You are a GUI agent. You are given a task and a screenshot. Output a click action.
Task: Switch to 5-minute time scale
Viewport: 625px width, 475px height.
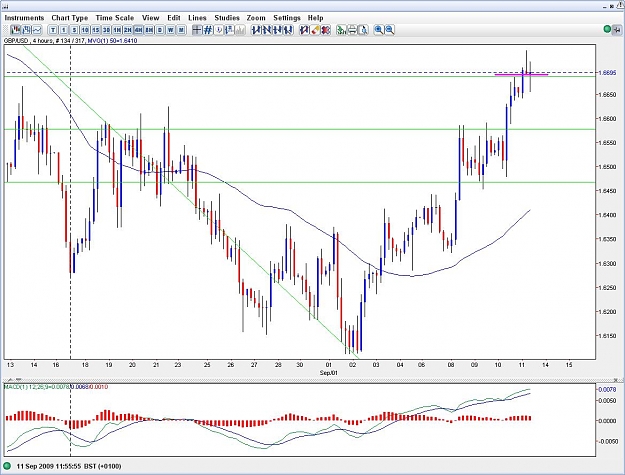tap(75, 30)
